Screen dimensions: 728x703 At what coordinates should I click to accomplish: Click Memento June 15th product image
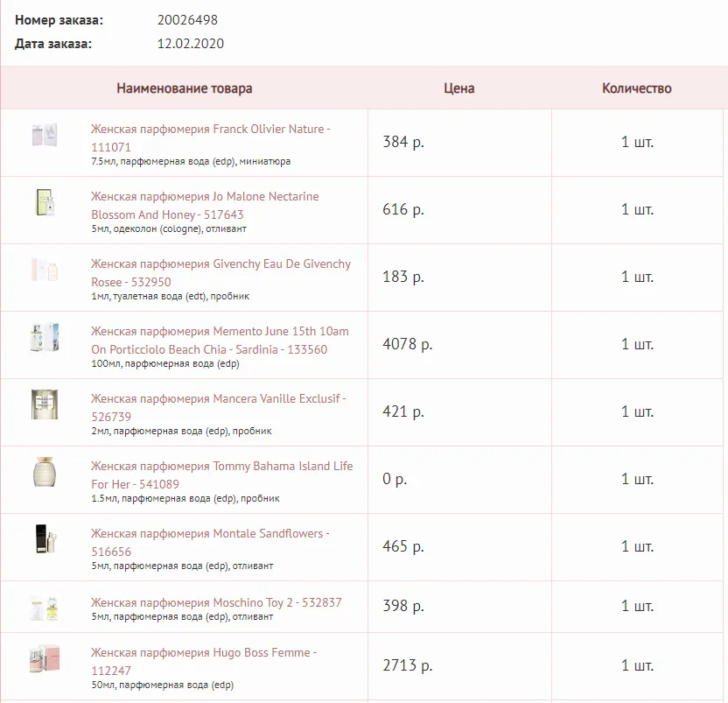pyautogui.click(x=45, y=337)
